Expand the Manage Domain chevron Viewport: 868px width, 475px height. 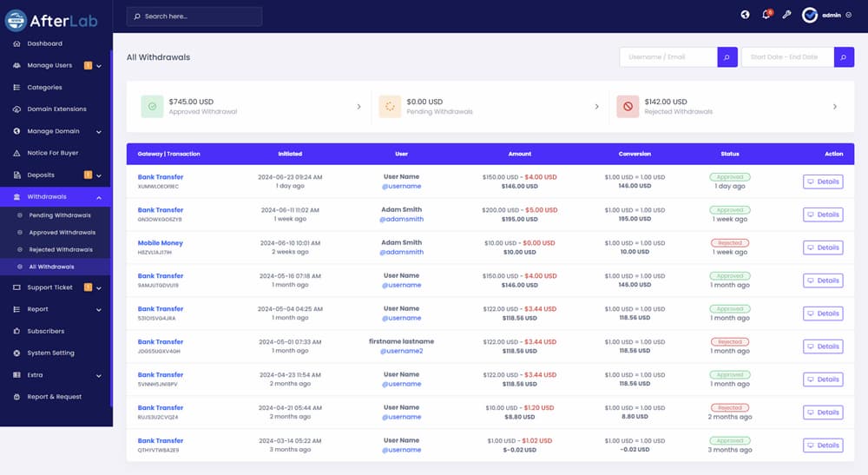(99, 132)
